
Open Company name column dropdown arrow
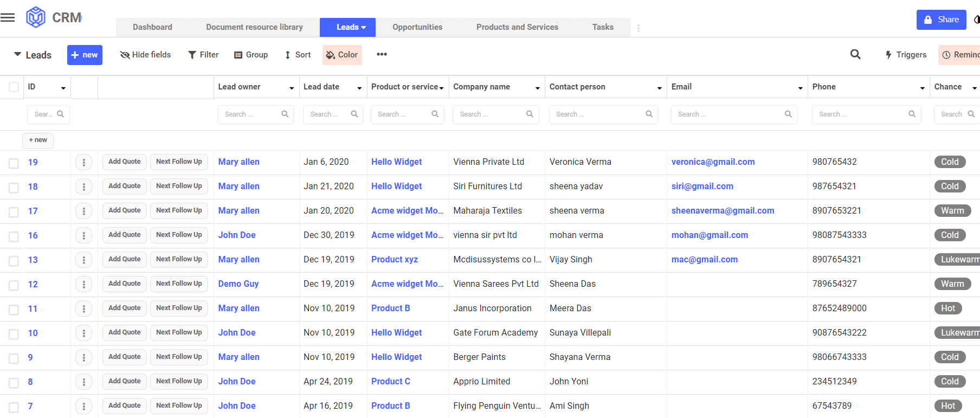click(538, 88)
